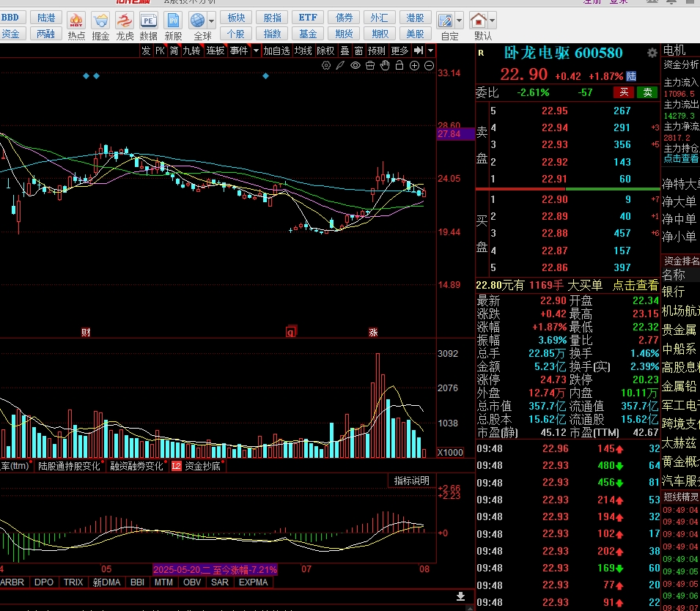Click the 财 financial report marker on chart

click(x=86, y=332)
